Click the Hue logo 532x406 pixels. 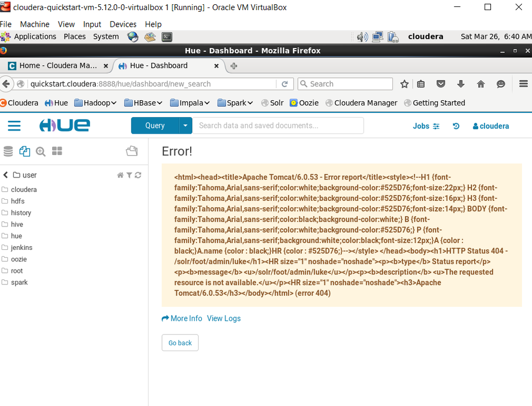64,125
